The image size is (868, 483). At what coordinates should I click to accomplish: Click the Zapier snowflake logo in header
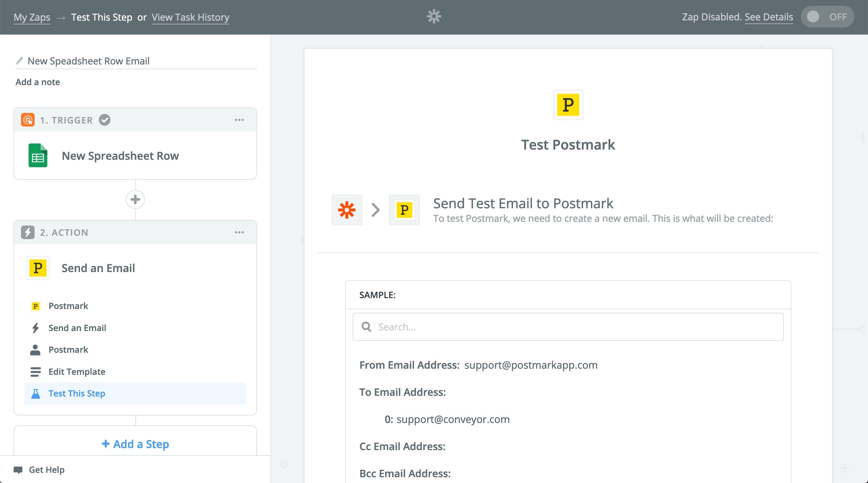click(434, 17)
